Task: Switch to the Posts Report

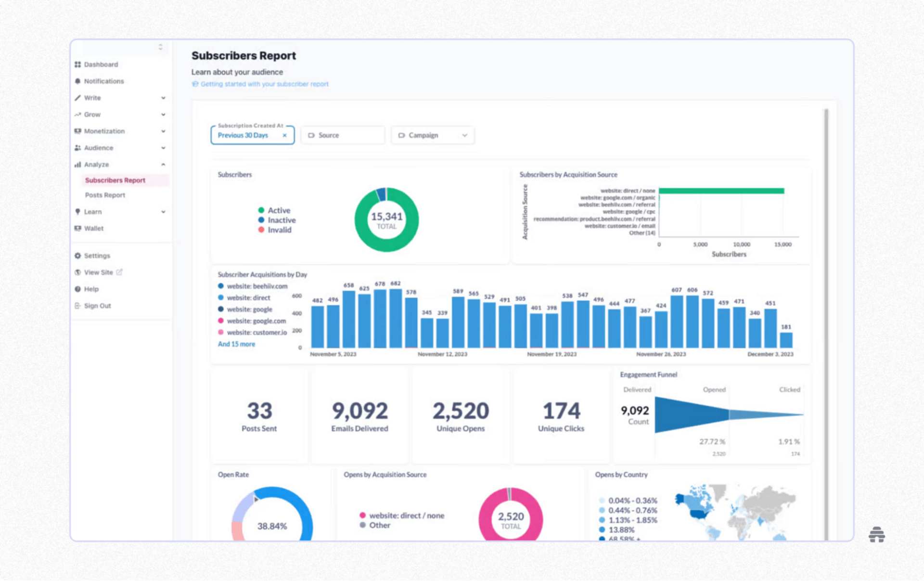Action: click(x=105, y=195)
